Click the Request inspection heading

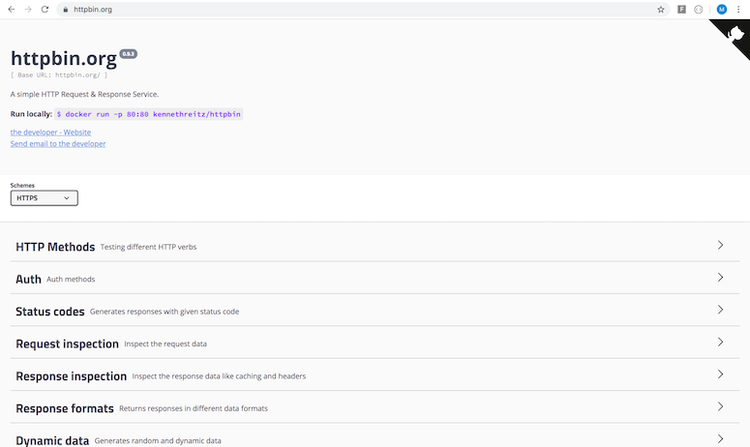[x=67, y=344]
